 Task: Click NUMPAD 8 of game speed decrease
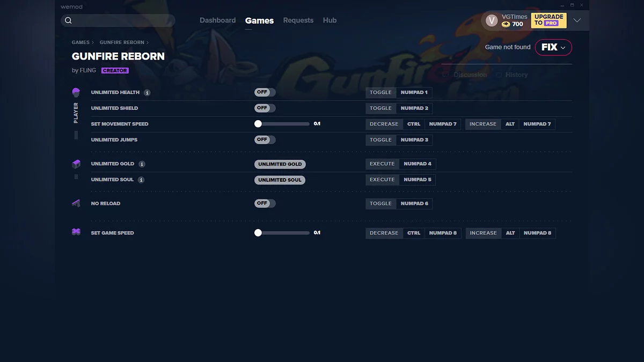(x=443, y=233)
